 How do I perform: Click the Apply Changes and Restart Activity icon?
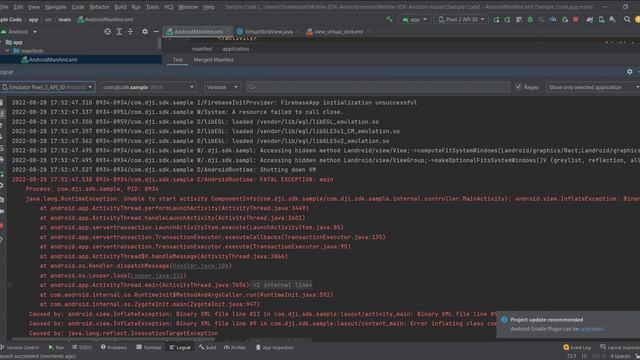507,19
